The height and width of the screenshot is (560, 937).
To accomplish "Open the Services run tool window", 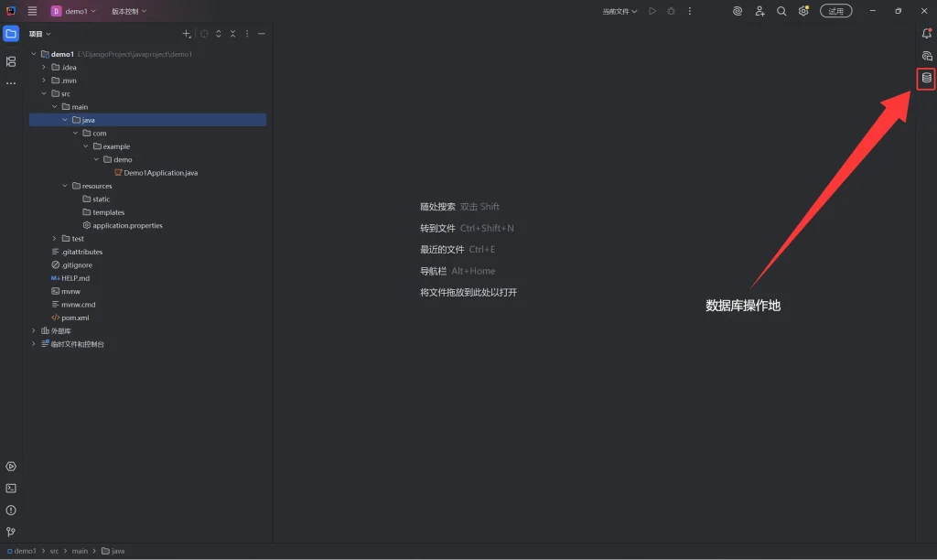I will coord(11,466).
